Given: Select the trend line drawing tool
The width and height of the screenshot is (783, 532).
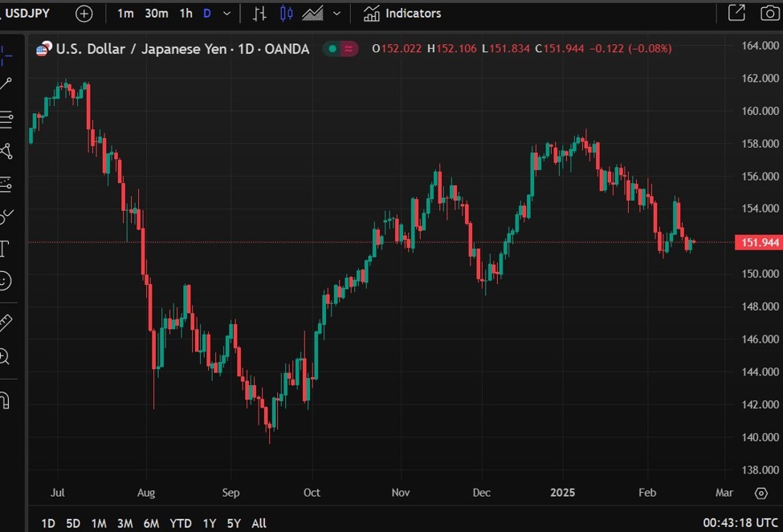Looking at the screenshot, I should tap(6, 84).
